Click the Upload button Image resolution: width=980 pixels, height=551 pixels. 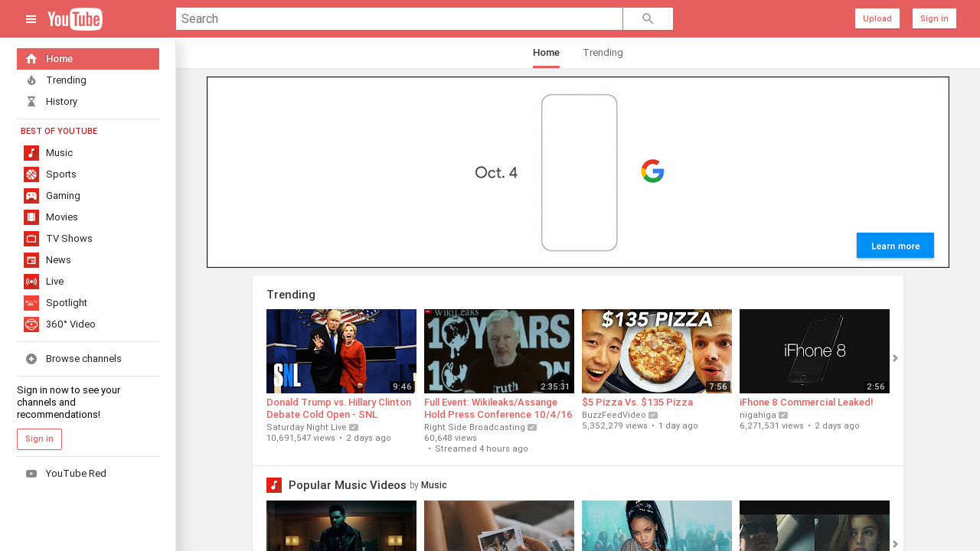pos(877,18)
